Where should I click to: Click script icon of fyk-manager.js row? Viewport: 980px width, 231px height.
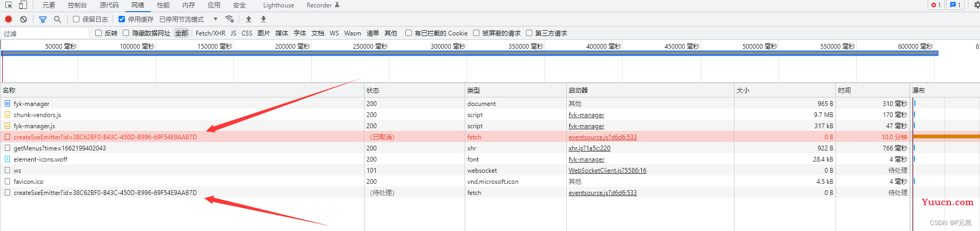click(x=7, y=126)
